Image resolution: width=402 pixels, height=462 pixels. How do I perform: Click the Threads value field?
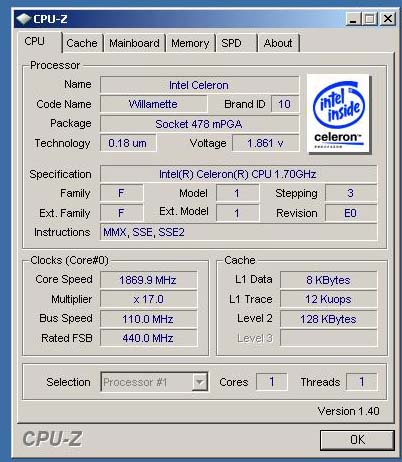[x=362, y=382]
